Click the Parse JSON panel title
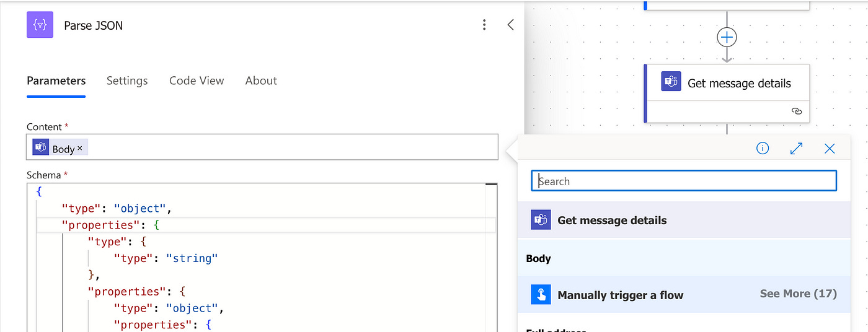The height and width of the screenshot is (332, 868). (94, 26)
